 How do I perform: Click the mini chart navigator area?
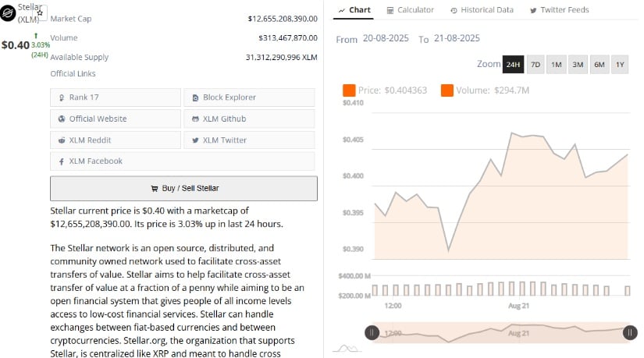(x=501, y=332)
